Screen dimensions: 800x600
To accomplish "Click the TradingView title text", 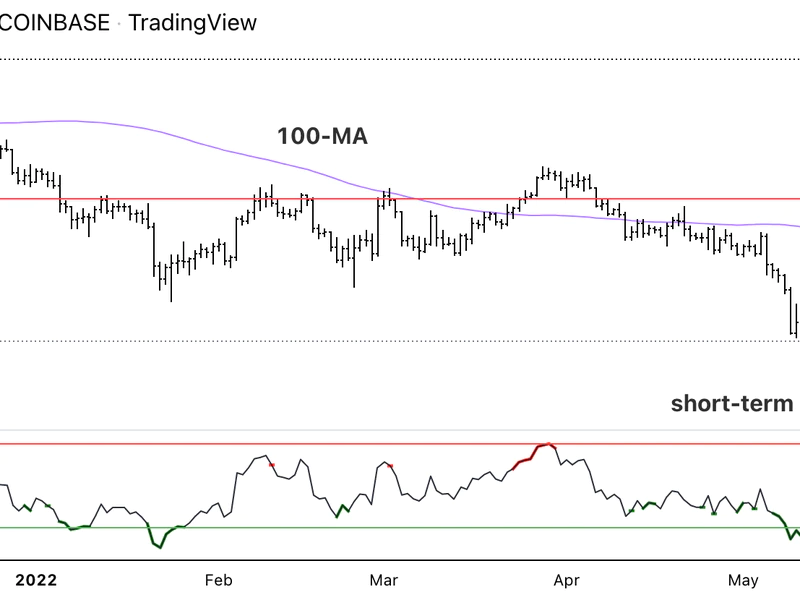I will click(x=192, y=22).
